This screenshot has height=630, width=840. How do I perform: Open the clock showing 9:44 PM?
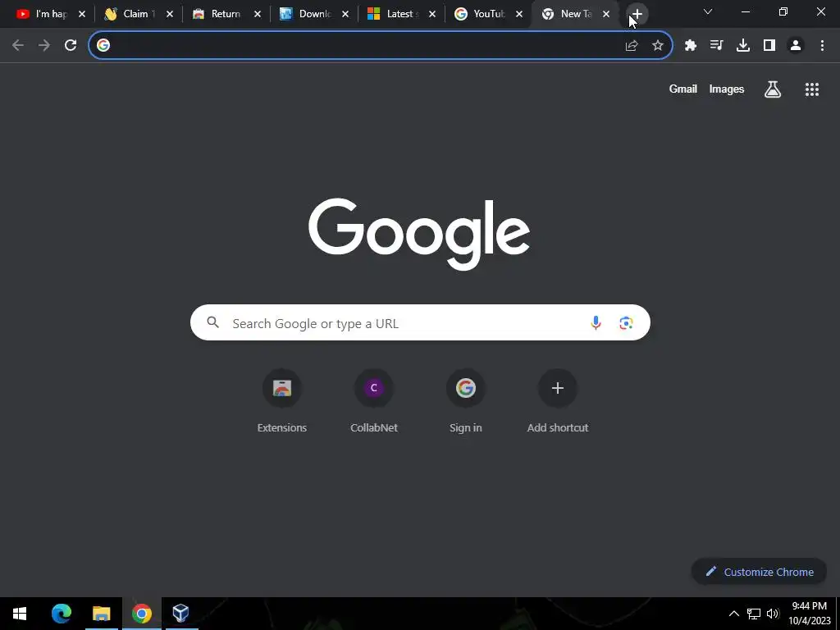pos(810,614)
